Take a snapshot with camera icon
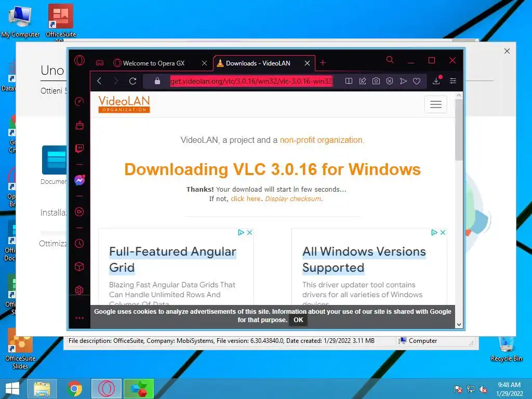 pyautogui.click(x=376, y=81)
